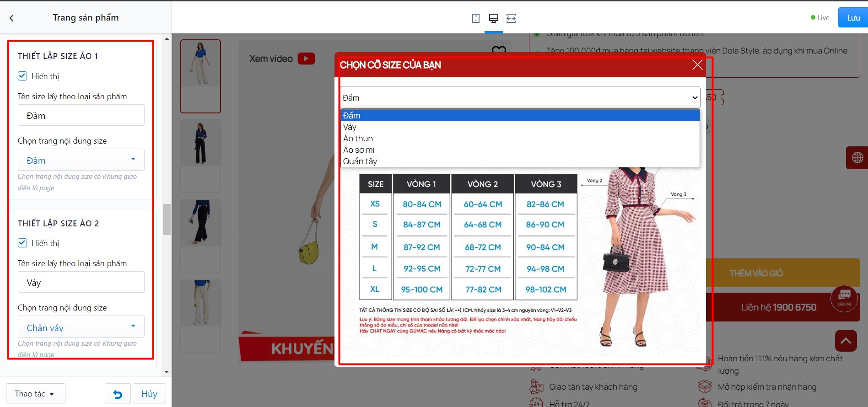The height and width of the screenshot is (407, 868).
Task: Select the desktop preview icon
Action: 493,18
